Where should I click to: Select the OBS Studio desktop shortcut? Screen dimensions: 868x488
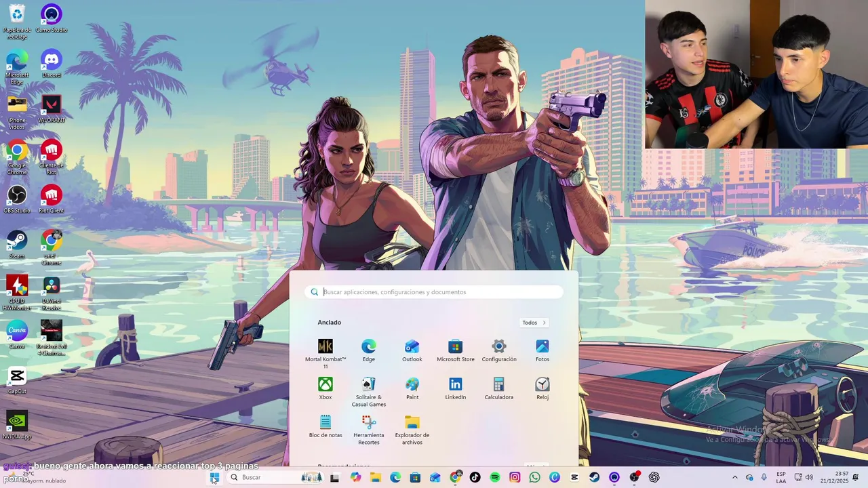click(17, 200)
